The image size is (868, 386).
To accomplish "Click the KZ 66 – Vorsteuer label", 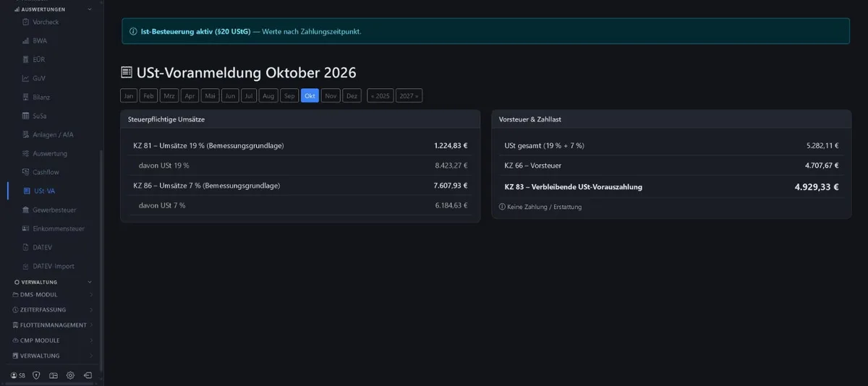I will pyautogui.click(x=533, y=166).
